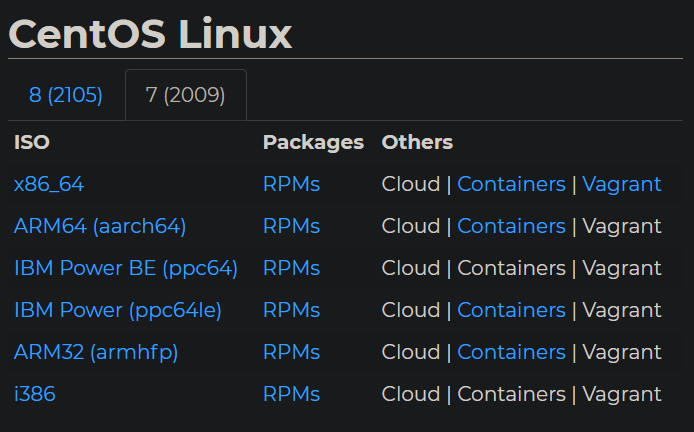Image resolution: width=694 pixels, height=432 pixels.
Task: Open RPMs link in the i386 row
Action: 291,394
